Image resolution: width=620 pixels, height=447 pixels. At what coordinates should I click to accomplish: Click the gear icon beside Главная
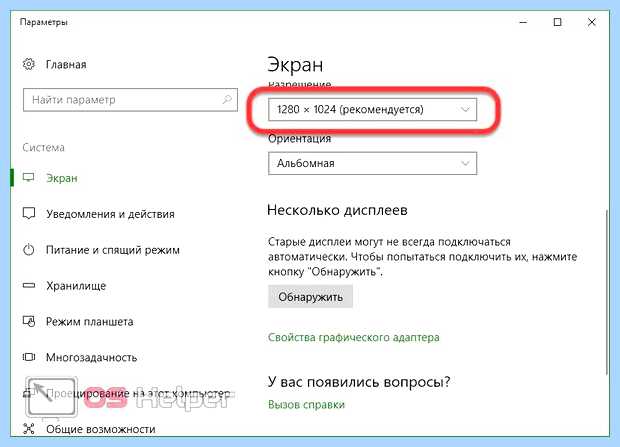pos(28,64)
